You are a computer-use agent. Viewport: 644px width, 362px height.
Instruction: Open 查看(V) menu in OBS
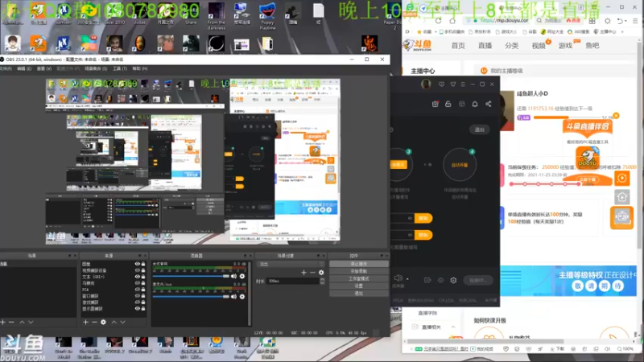tap(44, 68)
